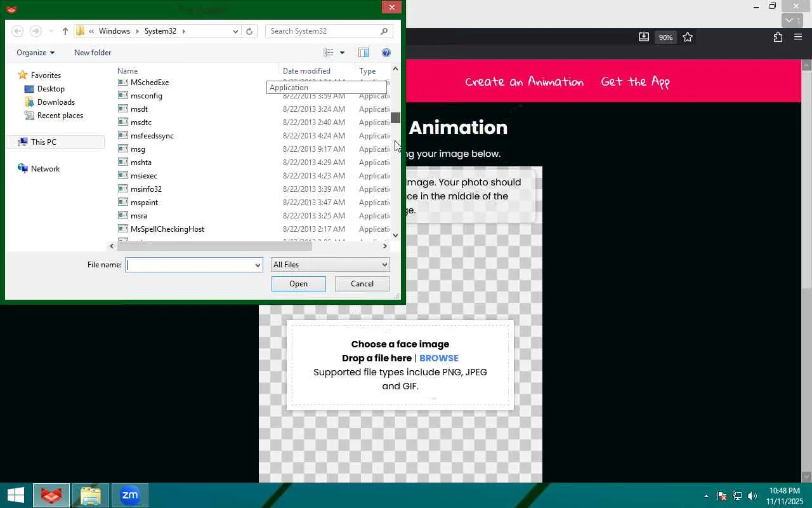Select Desktop in navigation pane
Screen dimensions: 812x508
click(x=51, y=89)
